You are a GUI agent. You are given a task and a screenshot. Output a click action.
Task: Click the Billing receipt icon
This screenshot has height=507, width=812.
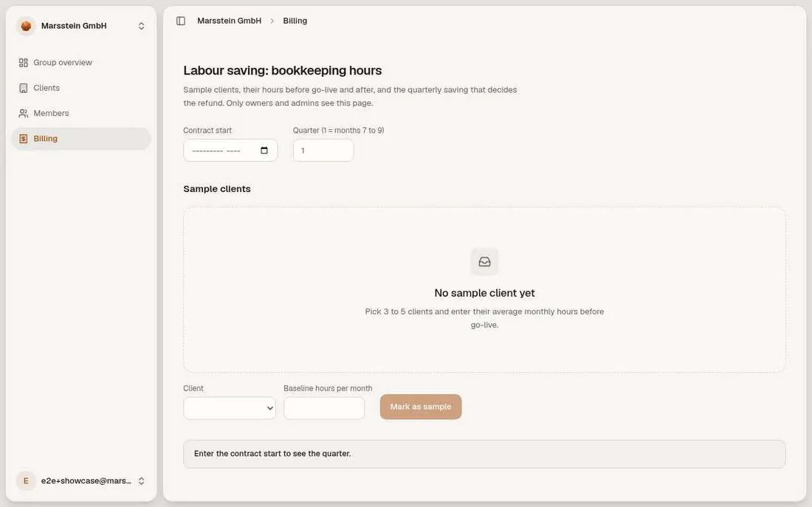coord(24,139)
